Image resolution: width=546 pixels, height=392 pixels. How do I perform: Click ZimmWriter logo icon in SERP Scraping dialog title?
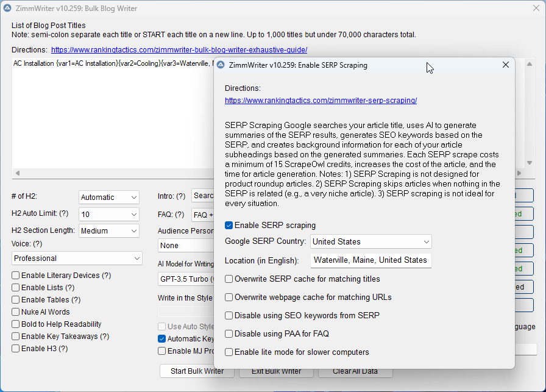click(221, 65)
